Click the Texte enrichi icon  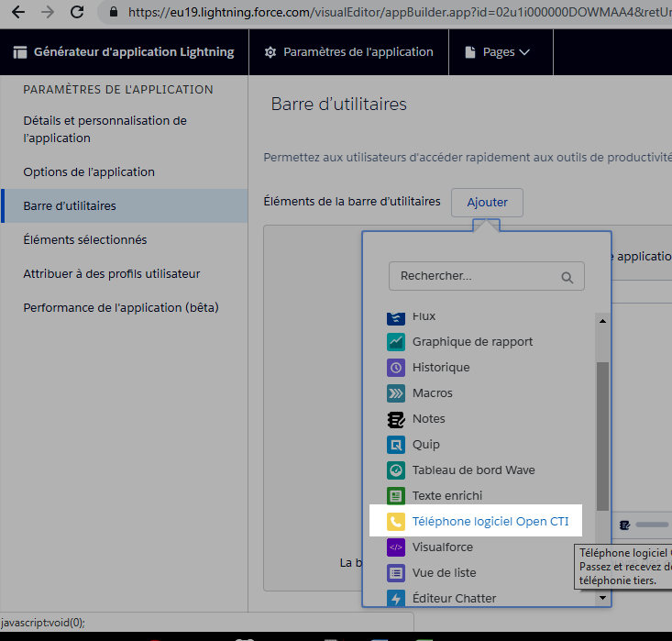[395, 496]
